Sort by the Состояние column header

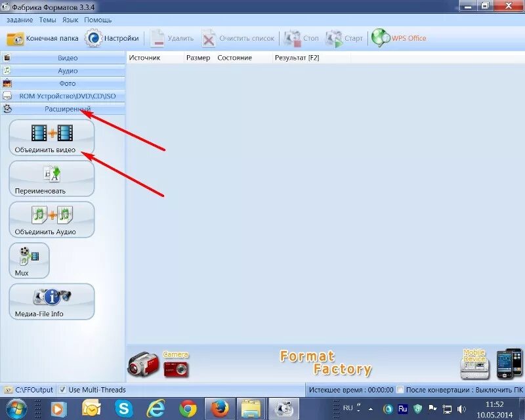[243, 58]
